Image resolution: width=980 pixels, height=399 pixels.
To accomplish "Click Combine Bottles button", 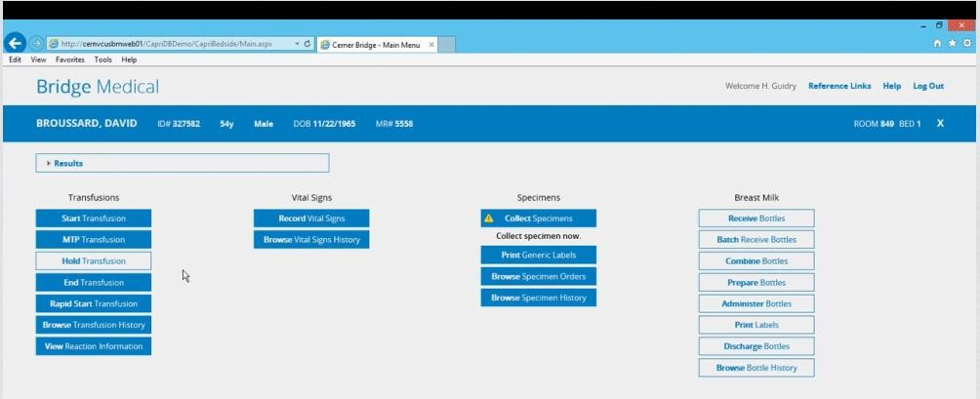I will click(756, 261).
